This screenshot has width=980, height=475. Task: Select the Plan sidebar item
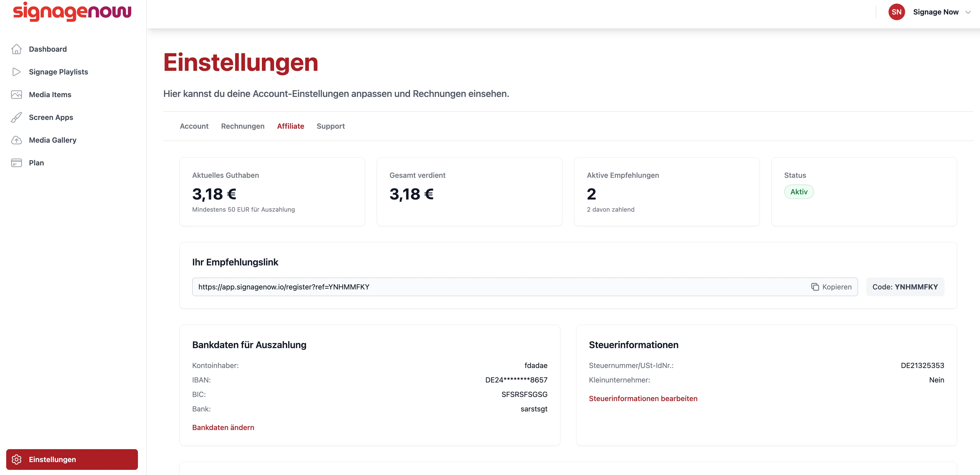pyautogui.click(x=72, y=163)
